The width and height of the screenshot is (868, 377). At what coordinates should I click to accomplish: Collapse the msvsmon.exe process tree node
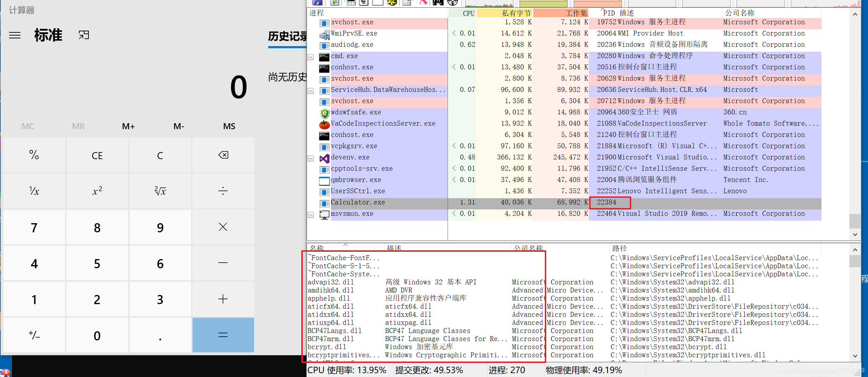(311, 215)
